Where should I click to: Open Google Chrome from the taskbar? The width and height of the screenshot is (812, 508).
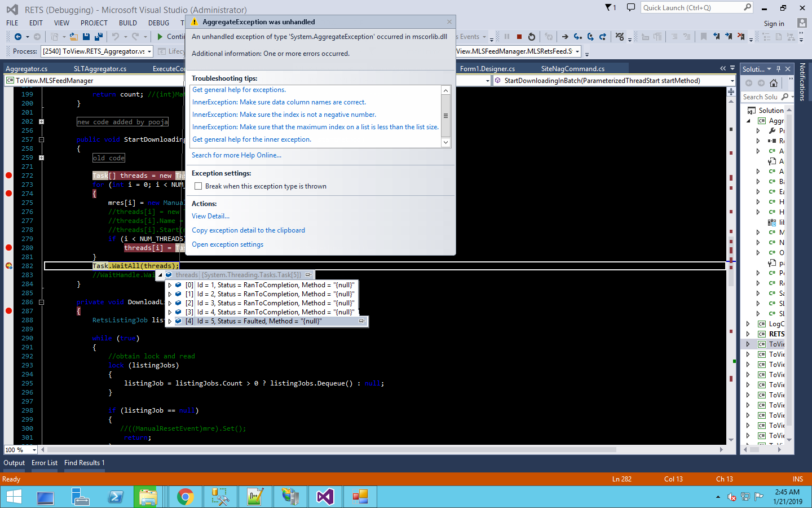185,497
